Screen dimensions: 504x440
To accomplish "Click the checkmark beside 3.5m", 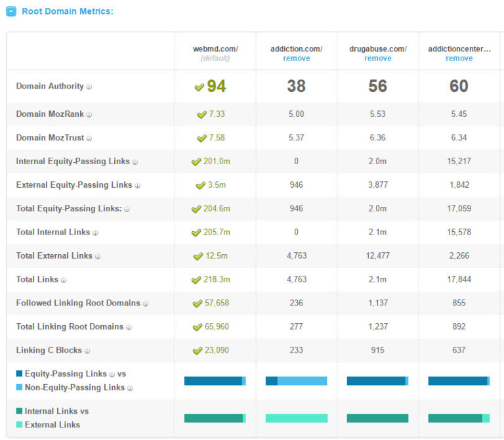I will (201, 185).
